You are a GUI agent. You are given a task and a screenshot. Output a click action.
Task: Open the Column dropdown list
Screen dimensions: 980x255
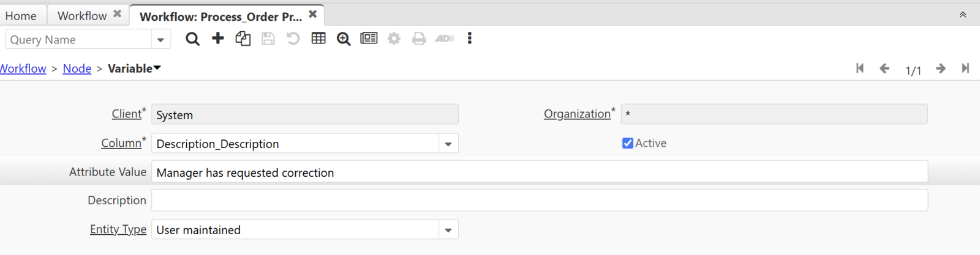point(448,144)
